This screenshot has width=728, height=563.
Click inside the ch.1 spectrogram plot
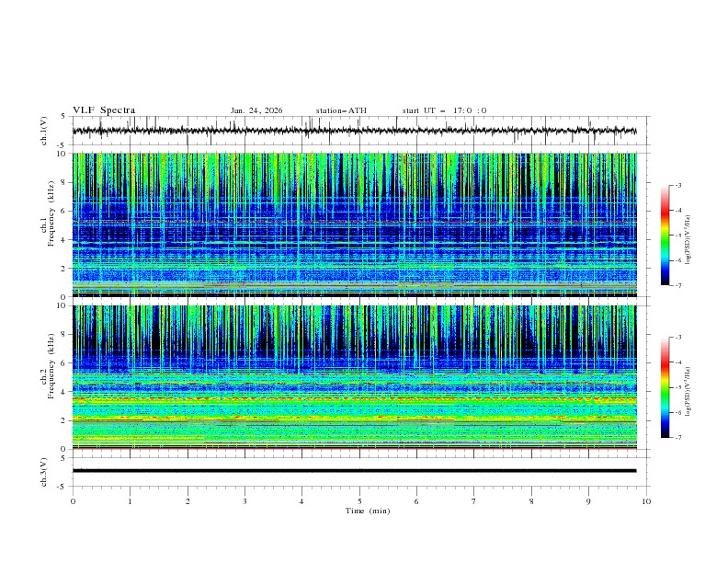click(358, 224)
